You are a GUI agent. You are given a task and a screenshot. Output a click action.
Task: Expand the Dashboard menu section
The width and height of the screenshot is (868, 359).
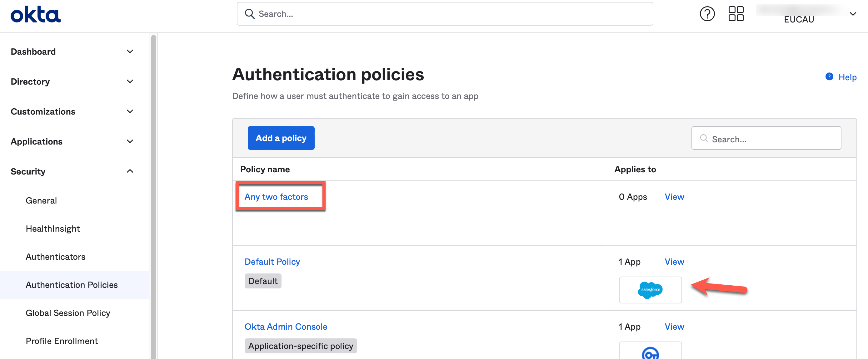tap(130, 52)
